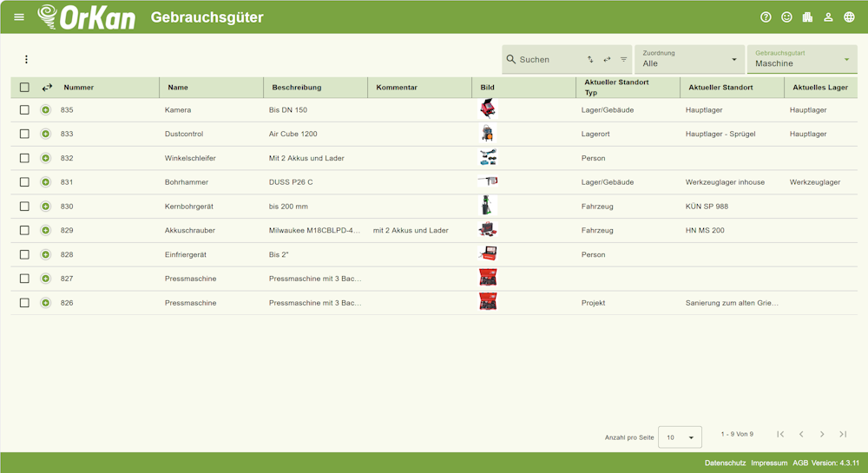Image resolution: width=868 pixels, height=473 pixels.
Task: Click the green plus icon for item 827
Action: click(45, 279)
